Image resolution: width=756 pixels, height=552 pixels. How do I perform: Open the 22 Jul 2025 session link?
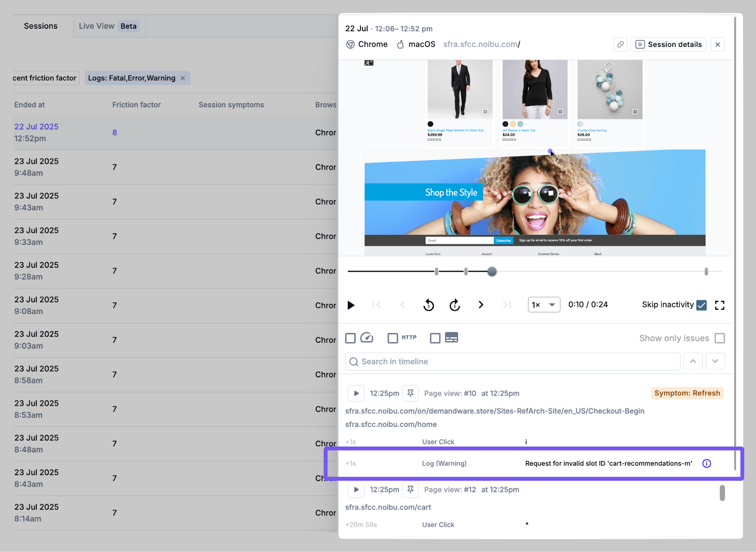(x=36, y=127)
